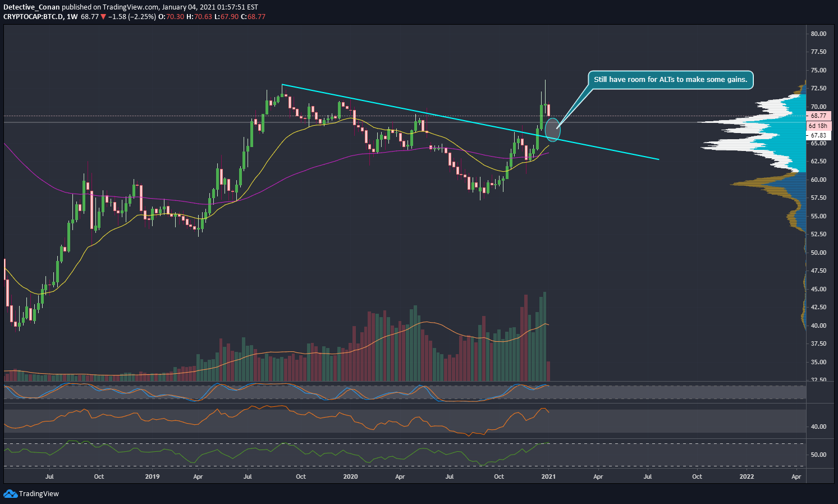Click the L:67.90 low value
838x504 pixels.
[226, 17]
